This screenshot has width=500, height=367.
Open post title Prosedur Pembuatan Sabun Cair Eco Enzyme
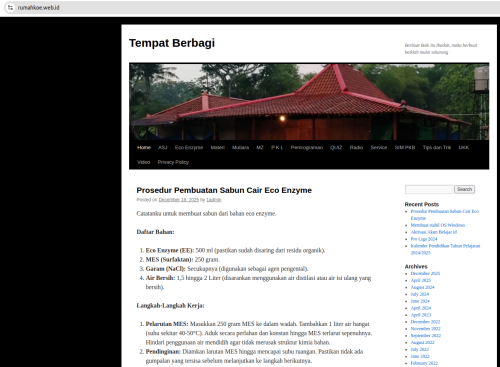[224, 190]
